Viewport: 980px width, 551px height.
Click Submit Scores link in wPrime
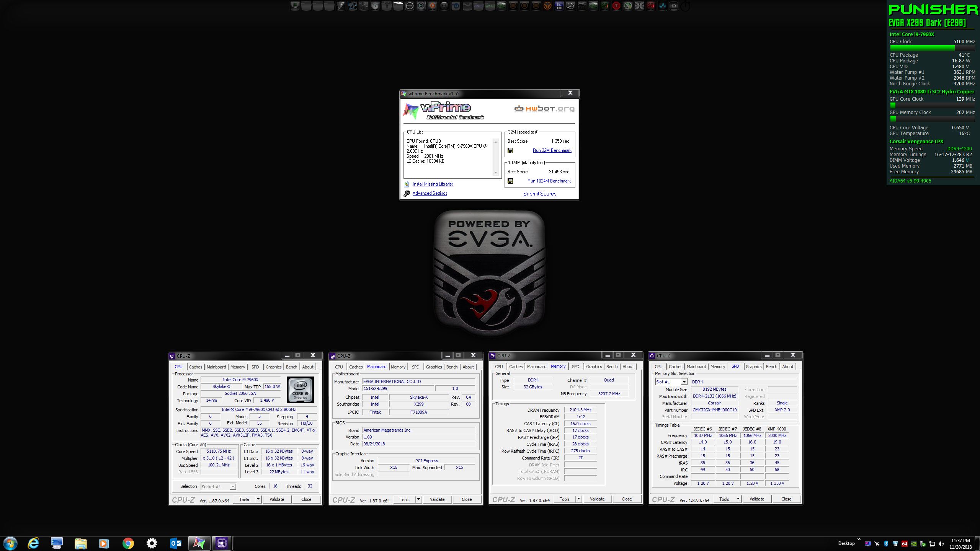click(540, 194)
